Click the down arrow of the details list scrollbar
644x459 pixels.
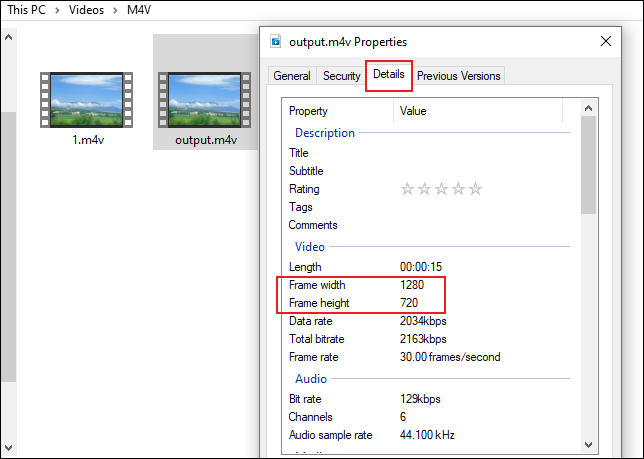tap(588, 445)
